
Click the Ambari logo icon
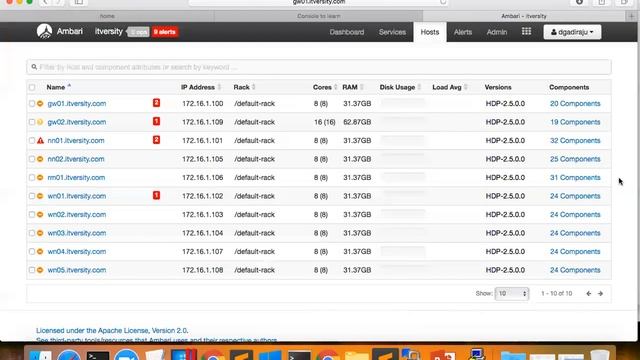pos(44,31)
